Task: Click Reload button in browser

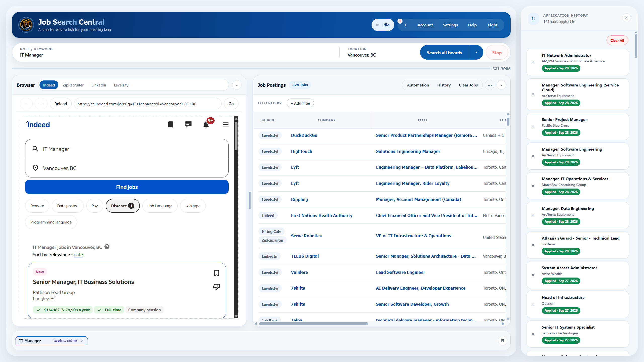Action: coord(61,104)
